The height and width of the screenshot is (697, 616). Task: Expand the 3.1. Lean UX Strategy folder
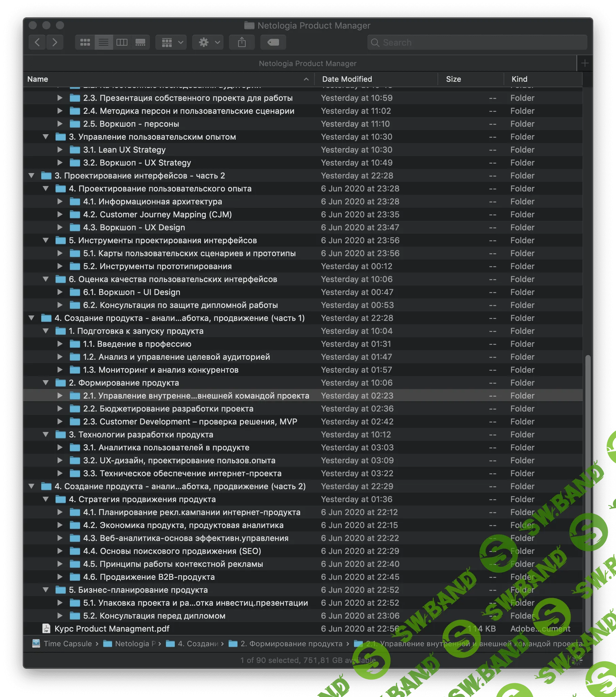tap(60, 150)
